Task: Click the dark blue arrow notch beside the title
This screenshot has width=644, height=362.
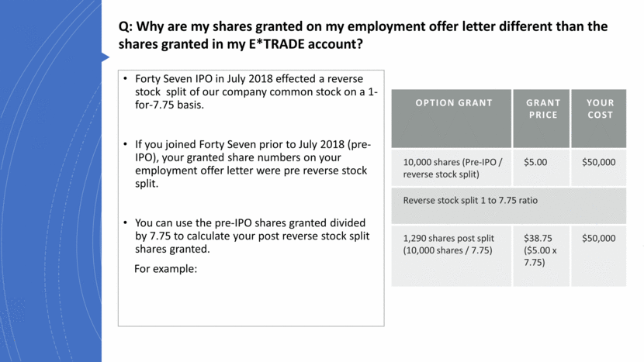Action: [106, 57]
